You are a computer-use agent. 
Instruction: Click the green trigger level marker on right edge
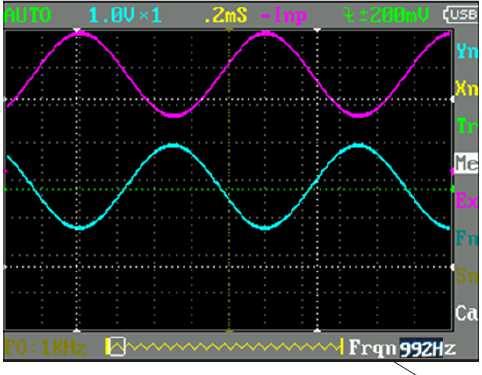[x=453, y=189]
